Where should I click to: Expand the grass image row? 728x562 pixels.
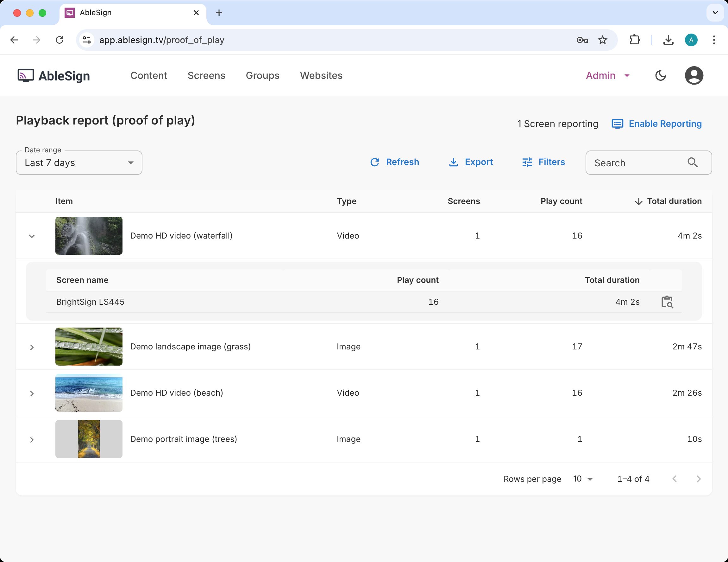click(32, 347)
